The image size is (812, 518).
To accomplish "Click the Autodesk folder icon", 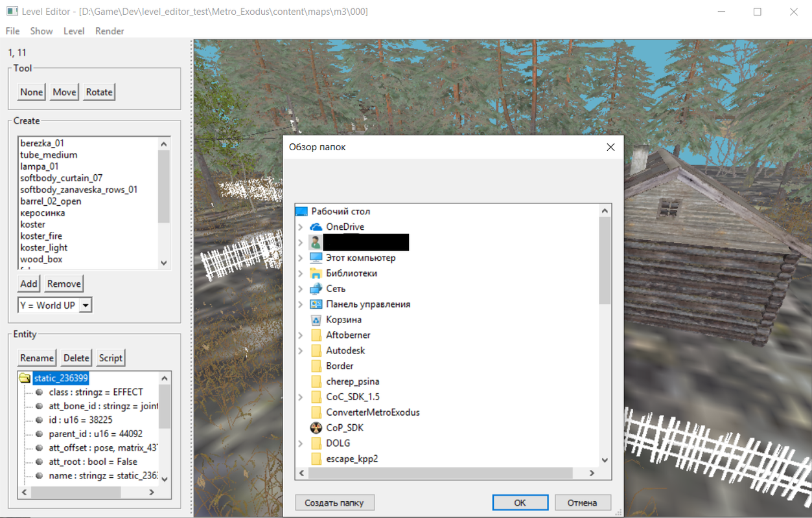I will [316, 350].
